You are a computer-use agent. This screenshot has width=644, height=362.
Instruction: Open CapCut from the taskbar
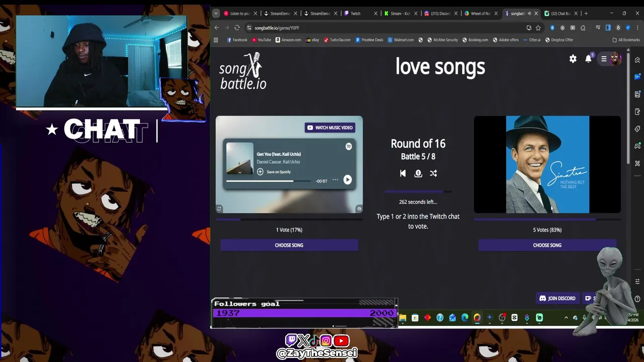point(514,318)
